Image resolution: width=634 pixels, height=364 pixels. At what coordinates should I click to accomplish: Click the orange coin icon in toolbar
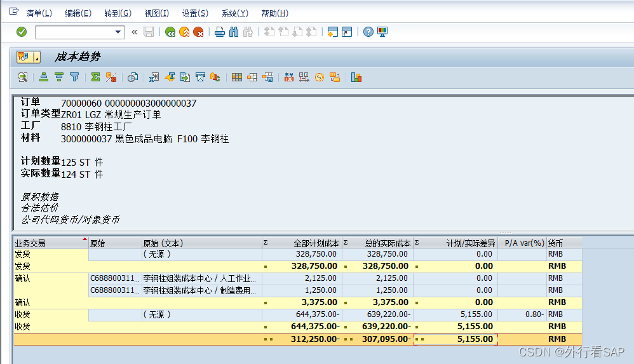(320, 78)
